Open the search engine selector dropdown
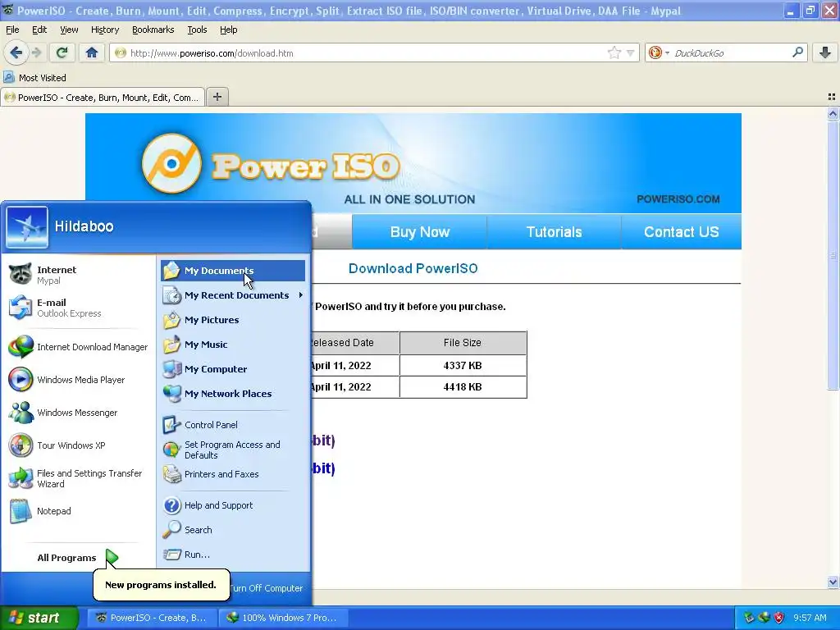Viewport: 840px width, 630px height. coord(659,52)
